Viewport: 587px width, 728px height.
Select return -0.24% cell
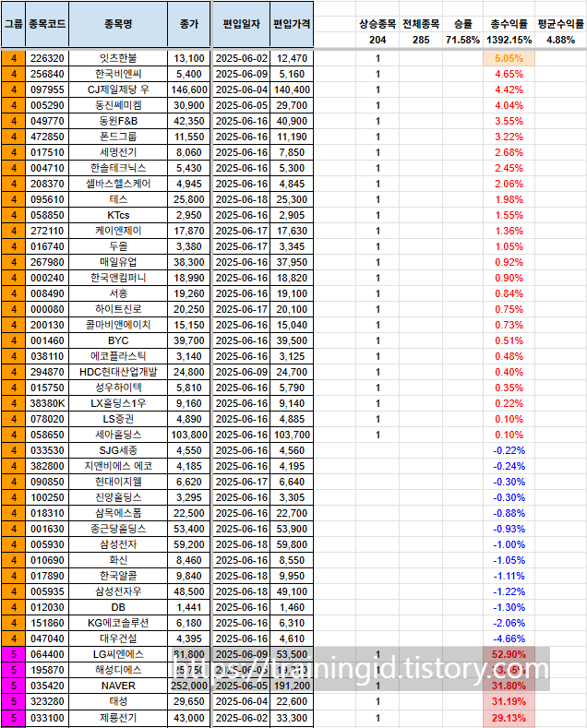[509, 466]
